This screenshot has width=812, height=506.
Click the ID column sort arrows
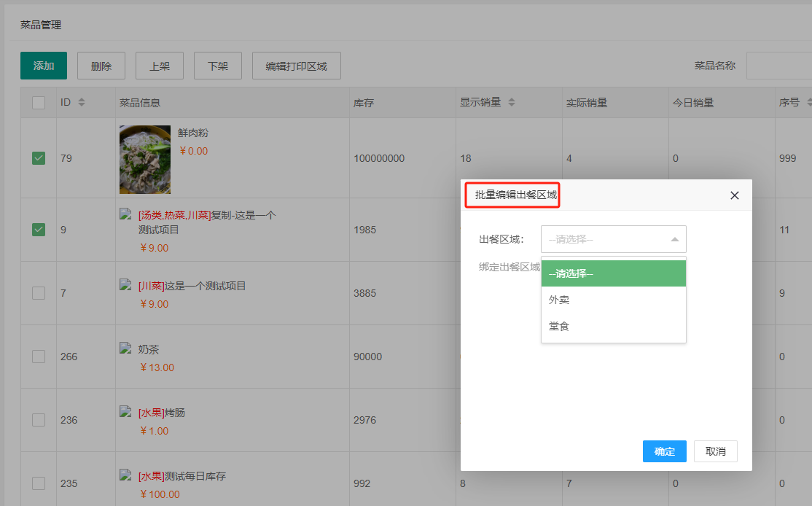tap(82, 103)
